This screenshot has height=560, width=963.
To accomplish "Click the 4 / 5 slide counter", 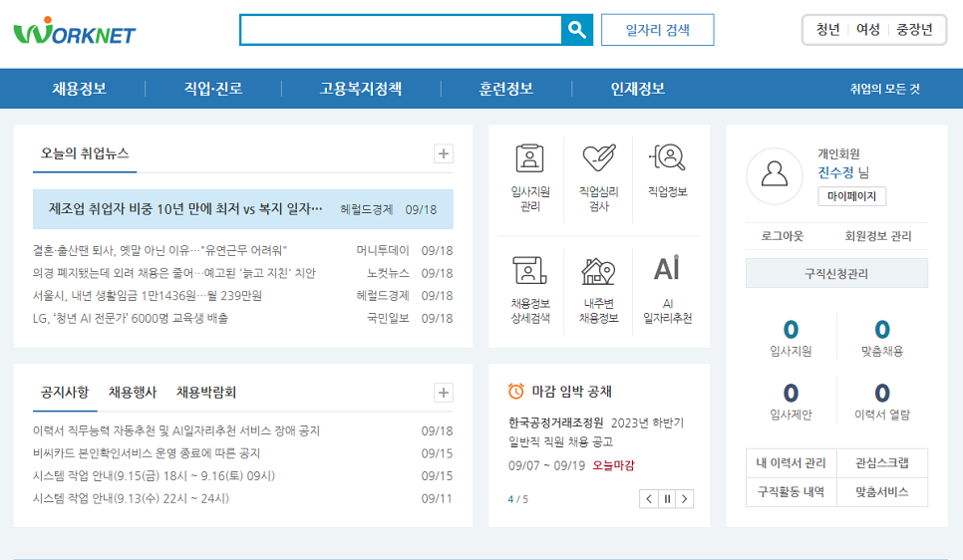I will [517, 499].
